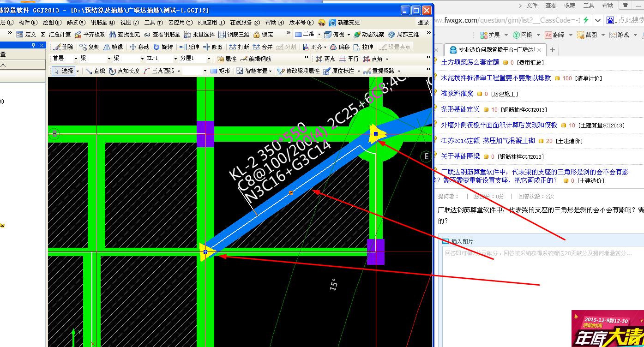Select the 移动 move tool
644x347 pixels.
[139, 47]
